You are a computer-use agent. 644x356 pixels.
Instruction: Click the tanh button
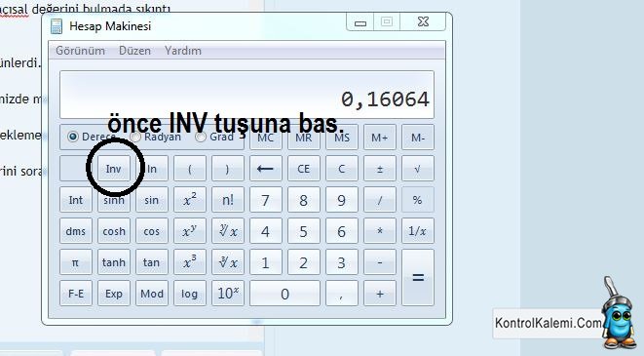pos(114,262)
